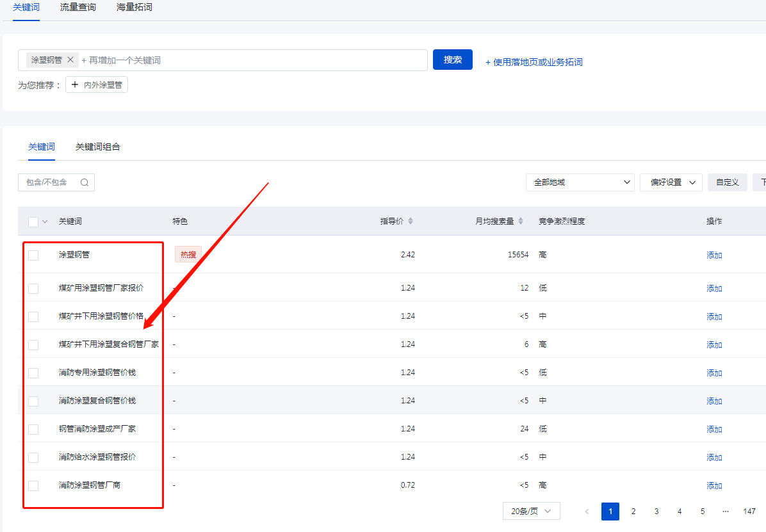Open the 20条/页 page size dropdown

tap(531, 511)
